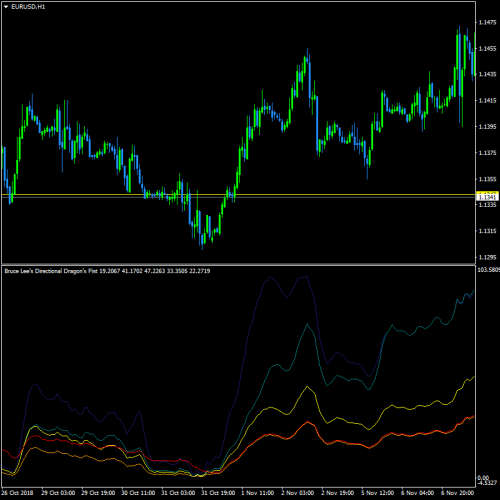Image resolution: width=500 pixels, height=500 pixels.
Task: Click the 6 Nov 20:00 time label
Action: click(458, 493)
